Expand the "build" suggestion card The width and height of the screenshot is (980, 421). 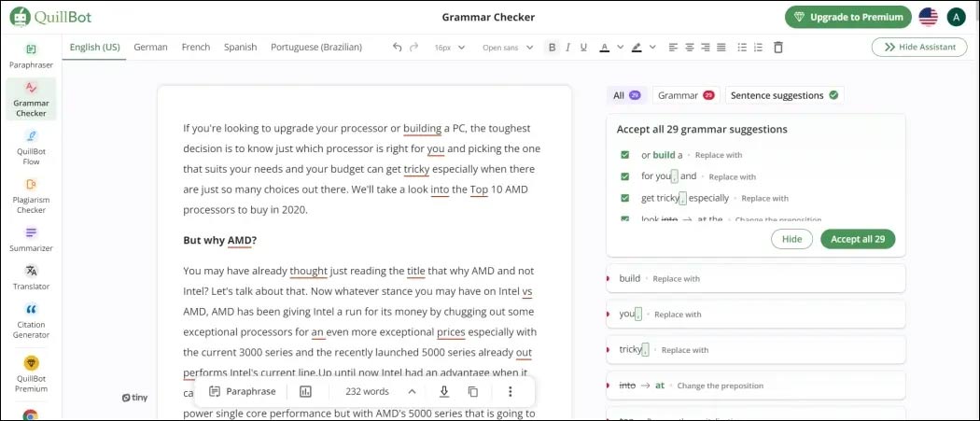tap(756, 278)
